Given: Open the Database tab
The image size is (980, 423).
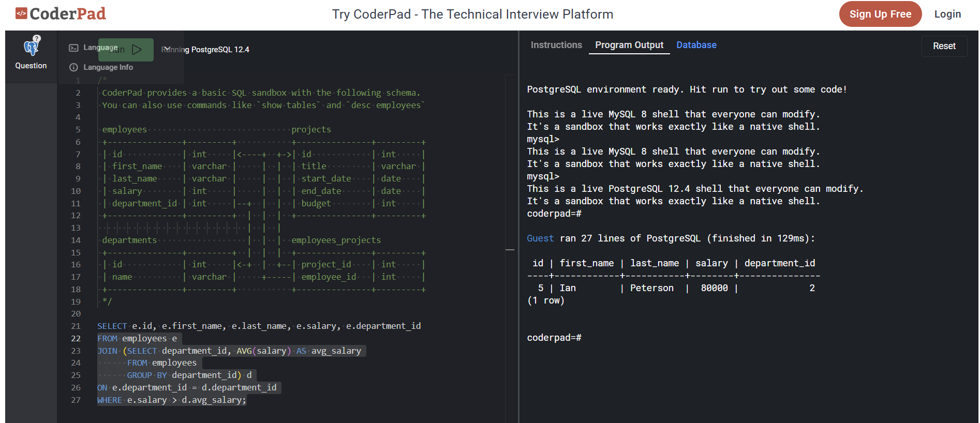Looking at the screenshot, I should [x=696, y=45].
